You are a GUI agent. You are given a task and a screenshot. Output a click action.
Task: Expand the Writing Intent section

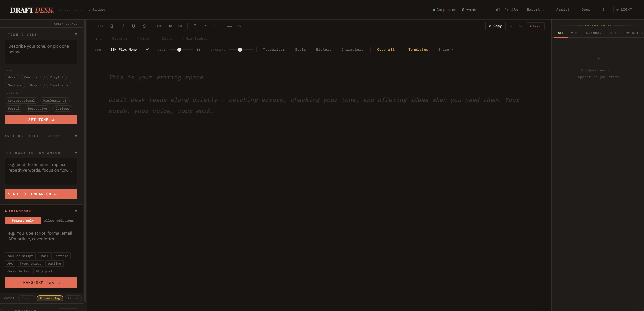pyautogui.click(x=76, y=136)
